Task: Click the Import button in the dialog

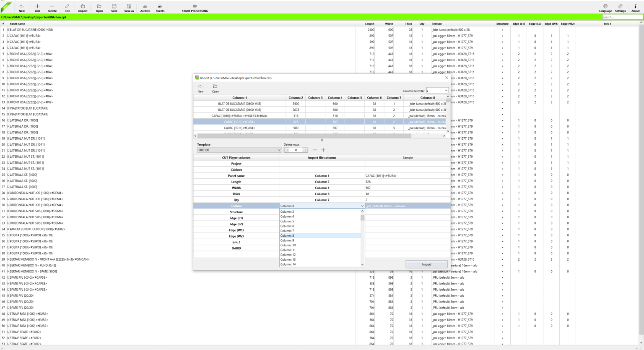Action: point(426,264)
